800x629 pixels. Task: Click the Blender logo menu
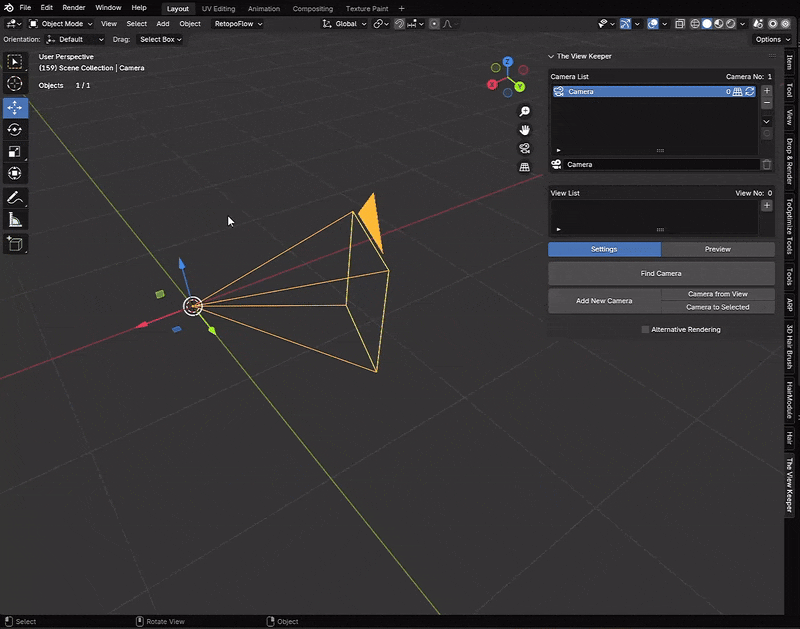pos(8,8)
